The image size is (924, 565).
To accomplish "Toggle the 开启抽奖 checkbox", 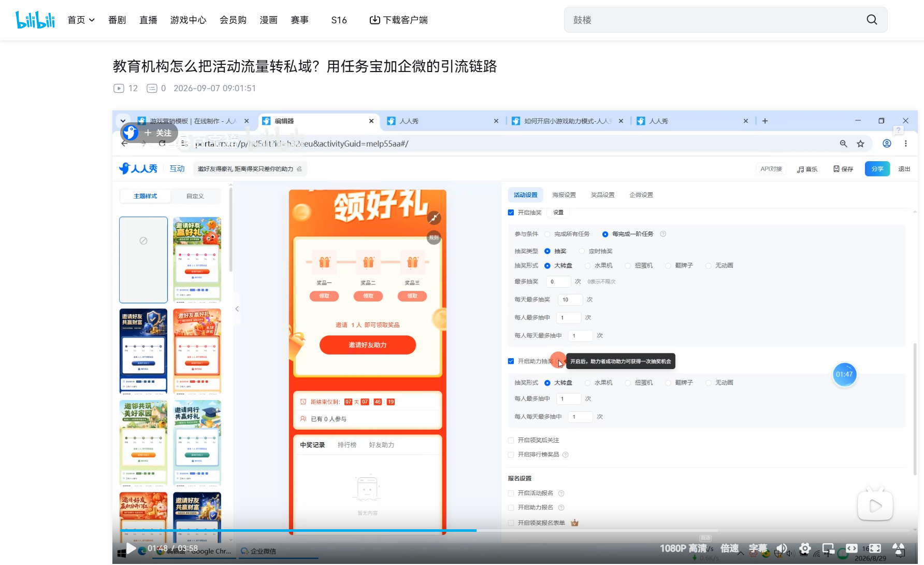I will (511, 213).
